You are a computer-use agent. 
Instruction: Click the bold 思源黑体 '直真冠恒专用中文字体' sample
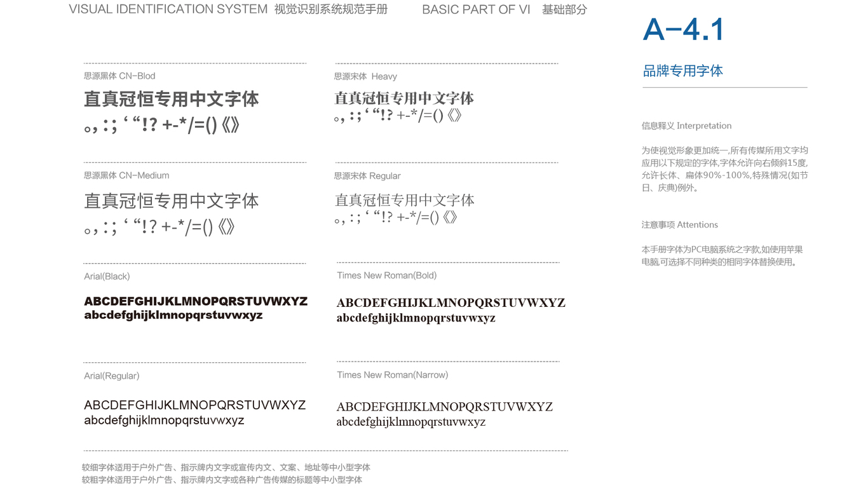172,99
